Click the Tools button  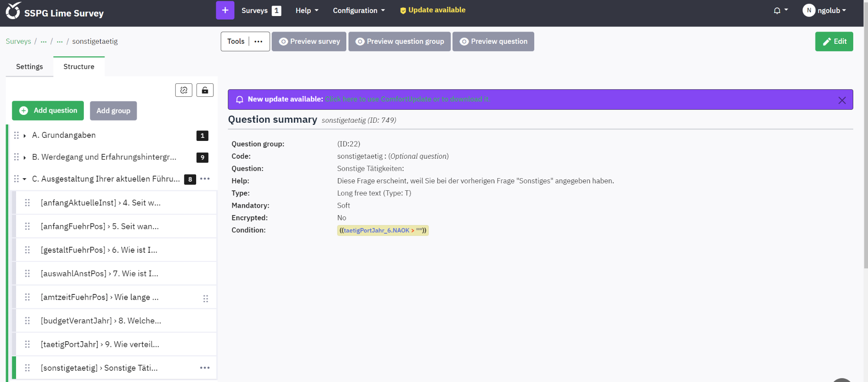236,42
